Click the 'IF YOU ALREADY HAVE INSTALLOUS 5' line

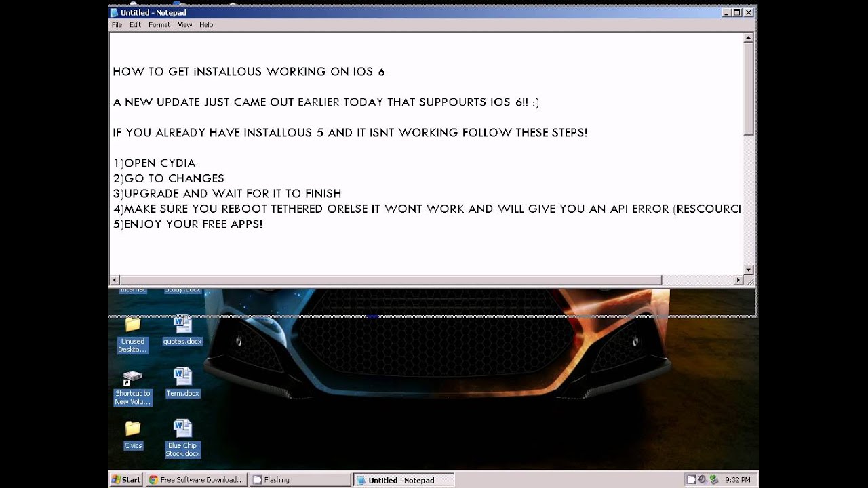coord(350,133)
